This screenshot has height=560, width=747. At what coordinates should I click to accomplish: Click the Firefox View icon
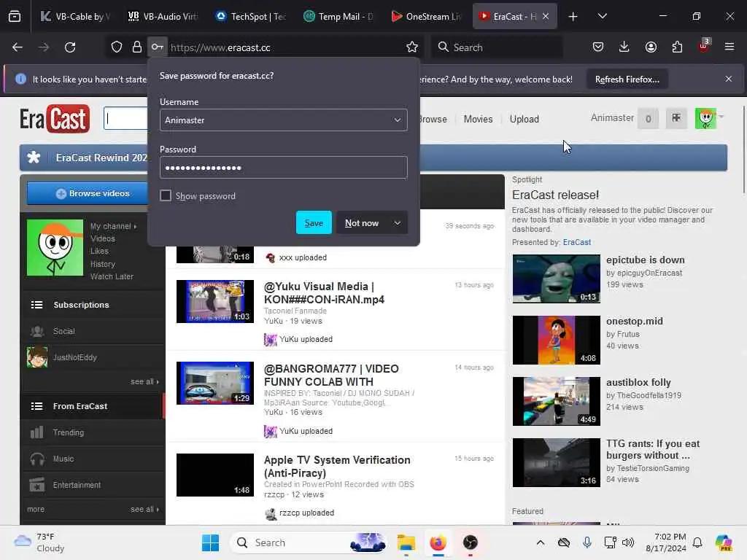[x=15, y=16]
